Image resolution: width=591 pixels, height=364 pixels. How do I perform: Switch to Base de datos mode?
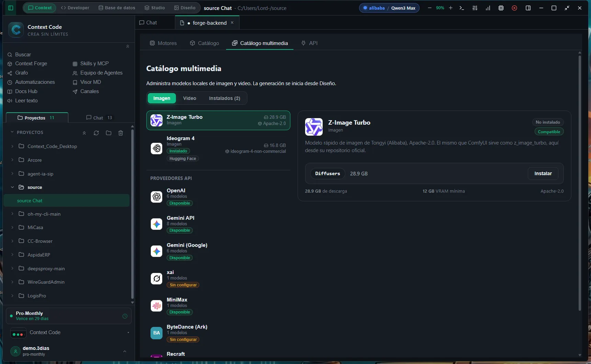tap(117, 8)
